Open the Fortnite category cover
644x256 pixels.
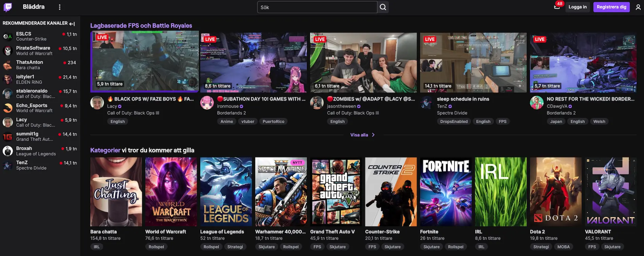[x=446, y=192]
